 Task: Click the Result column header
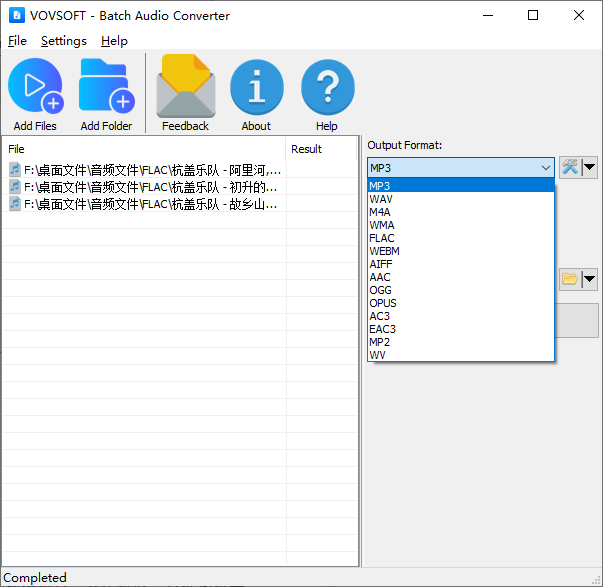[x=306, y=149]
